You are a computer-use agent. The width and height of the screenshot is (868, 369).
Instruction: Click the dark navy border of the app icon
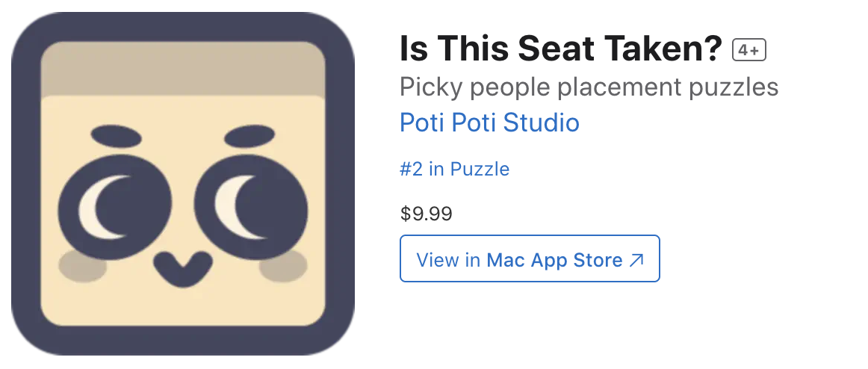point(26,183)
